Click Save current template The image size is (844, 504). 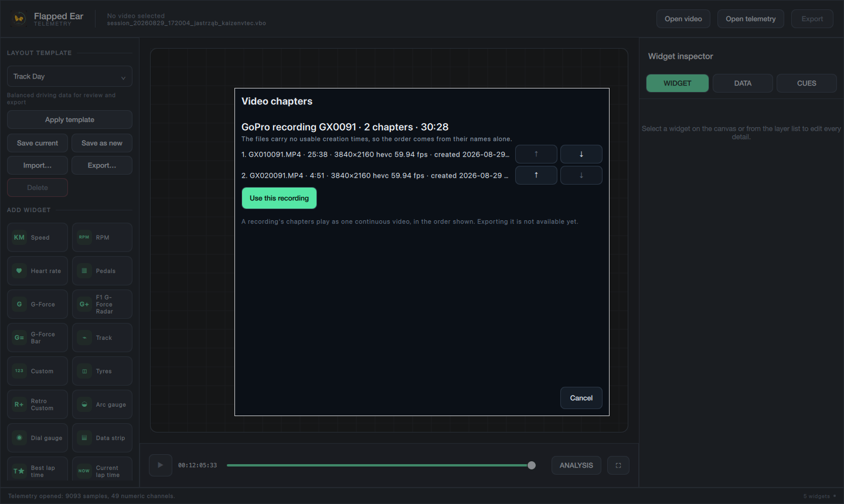(38, 143)
